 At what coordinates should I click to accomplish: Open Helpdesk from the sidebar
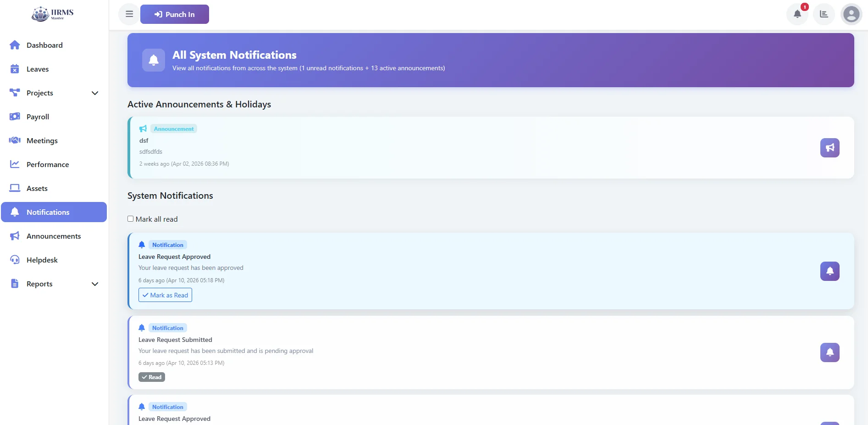point(54,260)
